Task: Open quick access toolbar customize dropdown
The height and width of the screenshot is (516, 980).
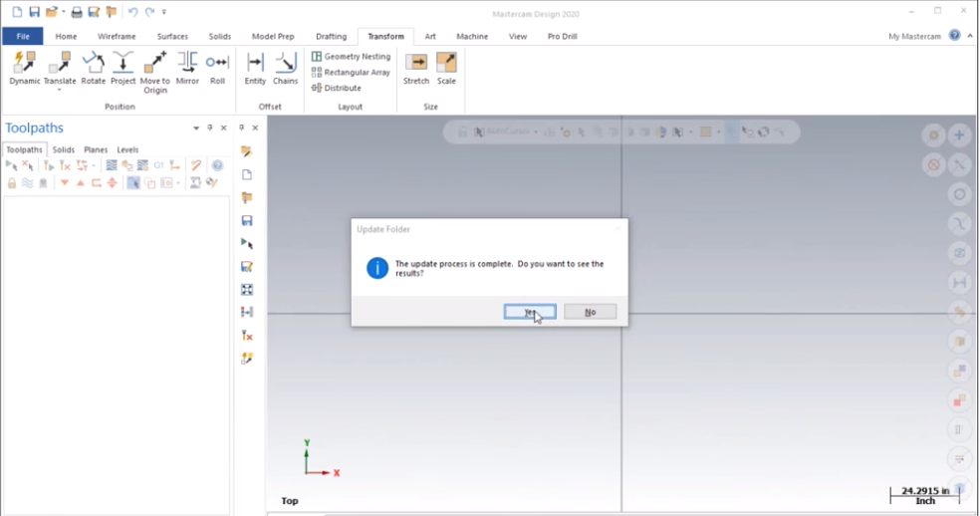Action: tap(164, 12)
